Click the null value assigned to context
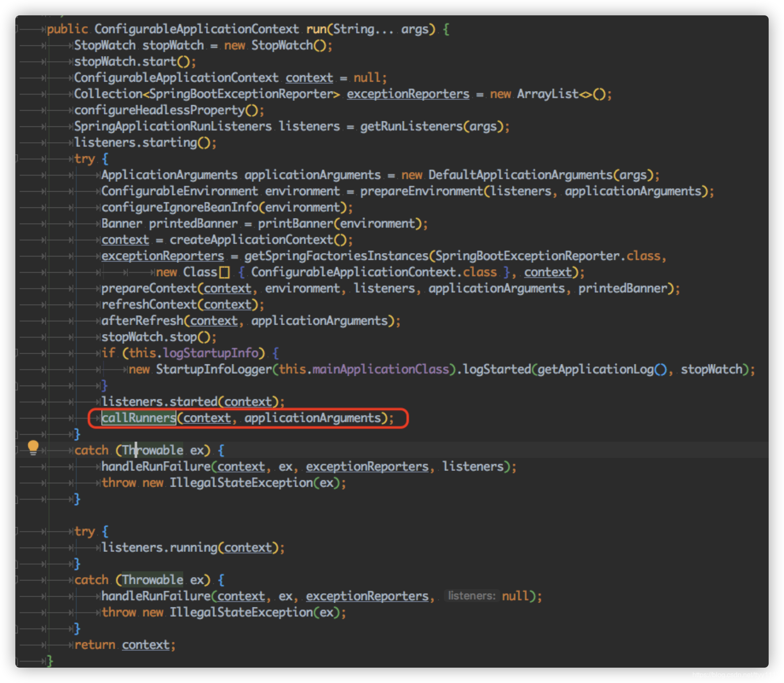This screenshot has width=784, height=683. pyautogui.click(x=367, y=78)
